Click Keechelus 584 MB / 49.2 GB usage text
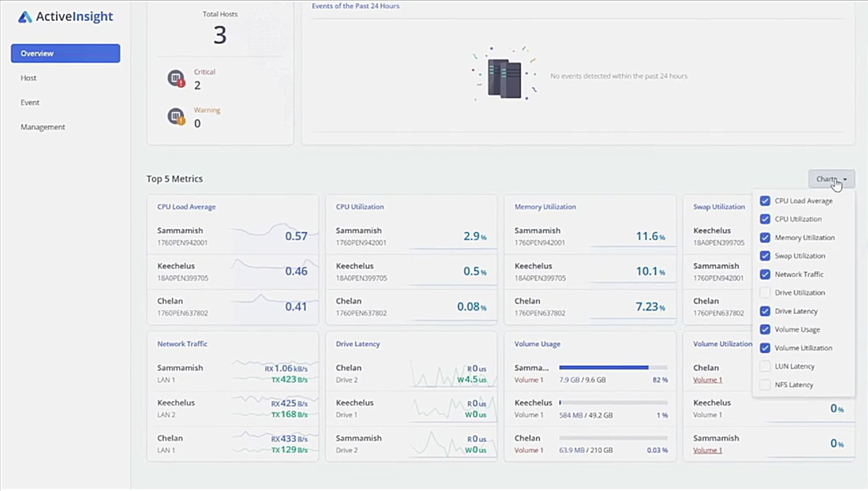Screen dimensions: 868x491 586,416
